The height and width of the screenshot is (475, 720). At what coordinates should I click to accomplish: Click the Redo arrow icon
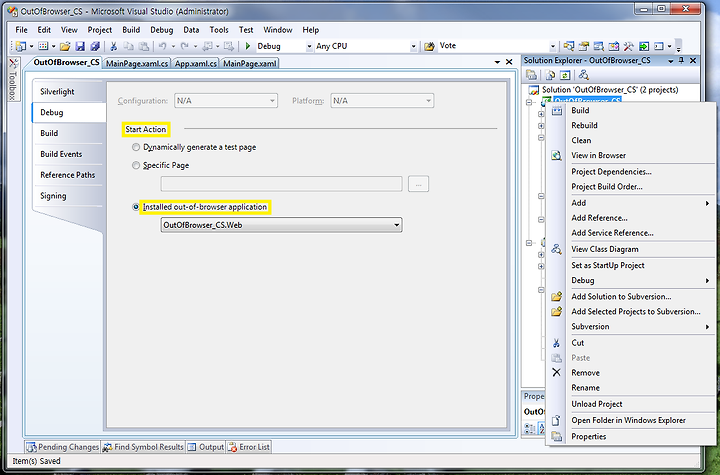185,46
